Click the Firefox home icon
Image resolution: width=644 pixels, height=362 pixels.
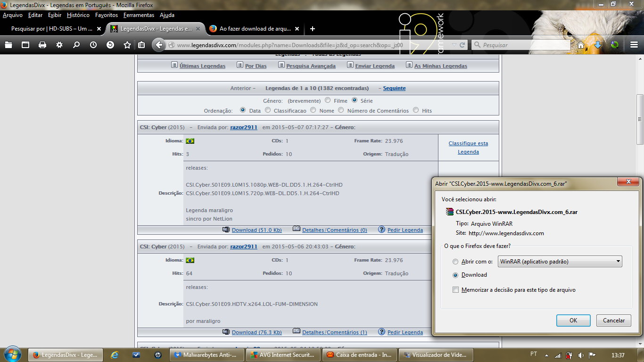click(x=581, y=45)
